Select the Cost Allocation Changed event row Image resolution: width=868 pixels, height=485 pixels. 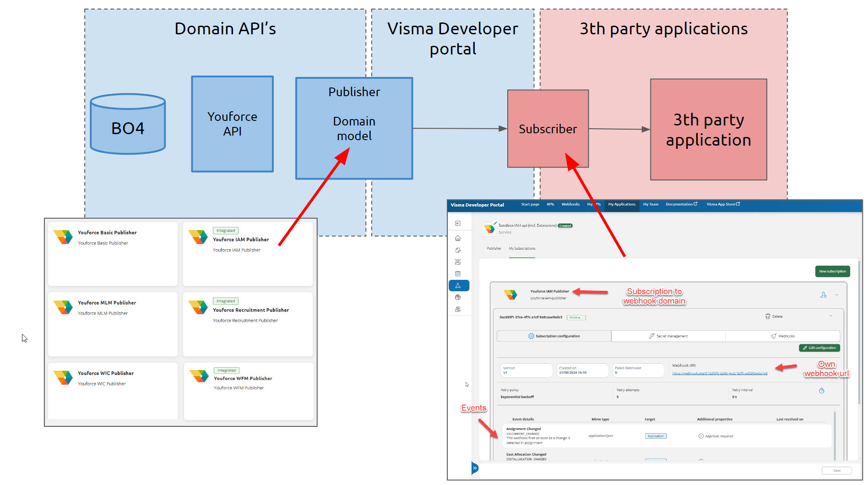pos(667,456)
